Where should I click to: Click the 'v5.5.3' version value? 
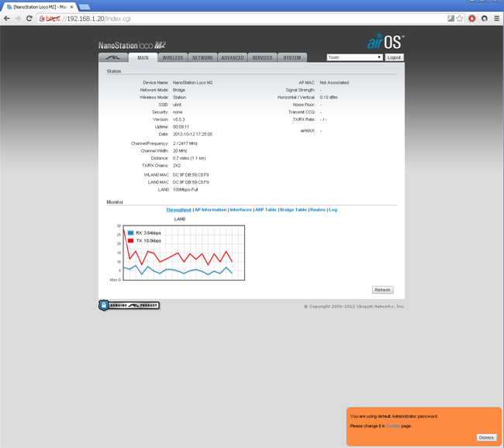(x=178, y=119)
